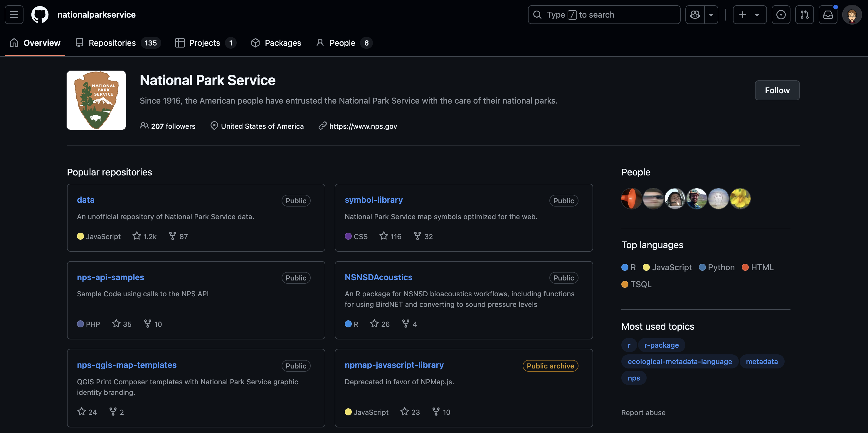Open the nps-api-samples repository
Screen dimensions: 868x433
pyautogui.click(x=110, y=277)
